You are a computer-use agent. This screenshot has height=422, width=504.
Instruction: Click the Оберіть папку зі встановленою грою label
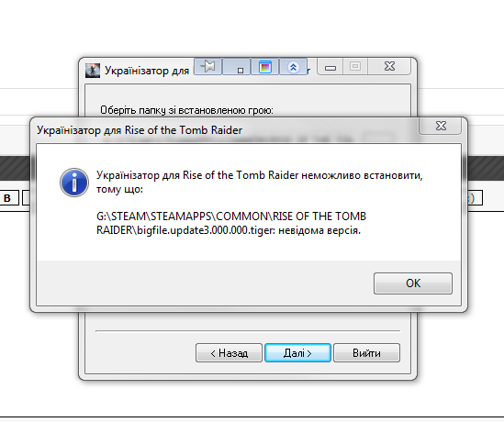186,110
